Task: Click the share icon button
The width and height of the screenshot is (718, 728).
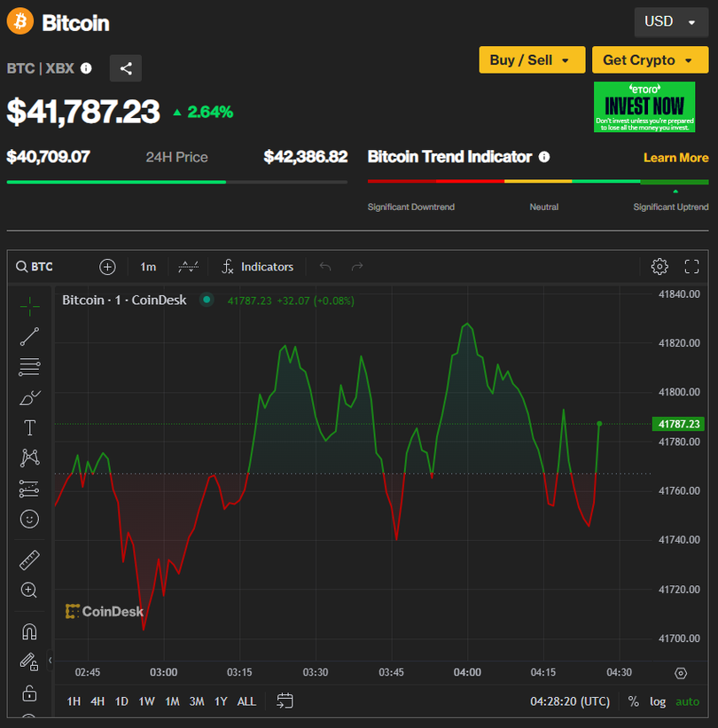Action: click(x=126, y=68)
